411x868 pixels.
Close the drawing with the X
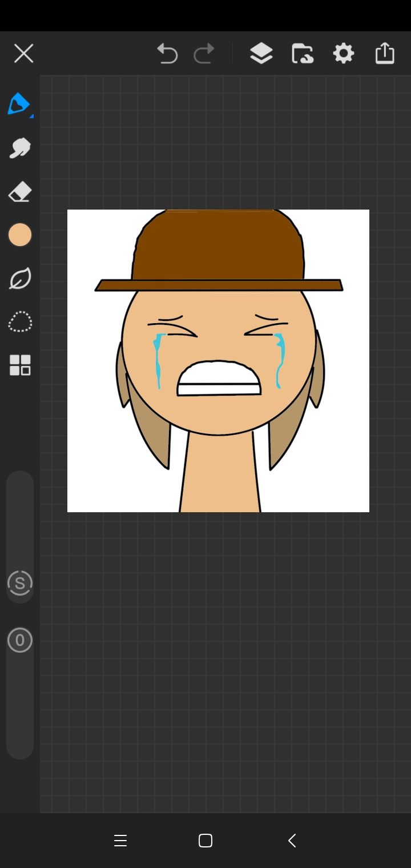23,54
